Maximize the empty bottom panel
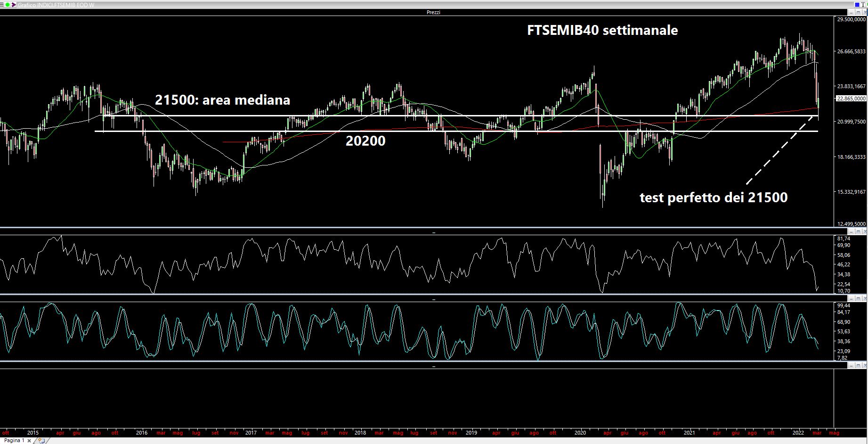Image resolution: width=868 pixels, height=444 pixels. [858, 365]
